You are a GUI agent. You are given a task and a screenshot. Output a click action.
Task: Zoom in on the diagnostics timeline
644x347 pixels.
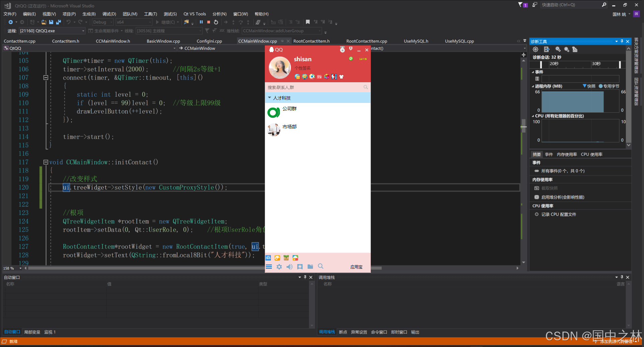tap(558, 49)
